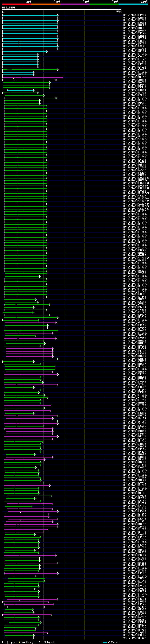The width and height of the screenshot is (150, 644).
Task: Select the UniRef100_A9RIB8 label
Action: [x=135, y=36]
